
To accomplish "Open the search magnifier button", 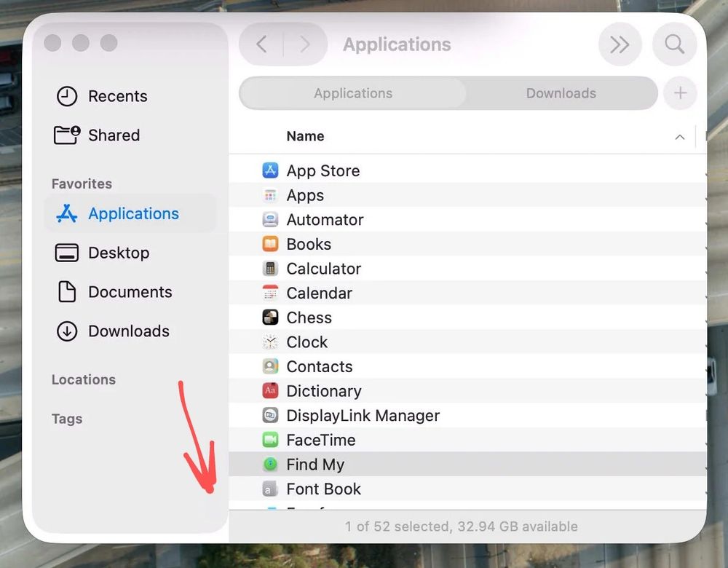I will 674,44.
